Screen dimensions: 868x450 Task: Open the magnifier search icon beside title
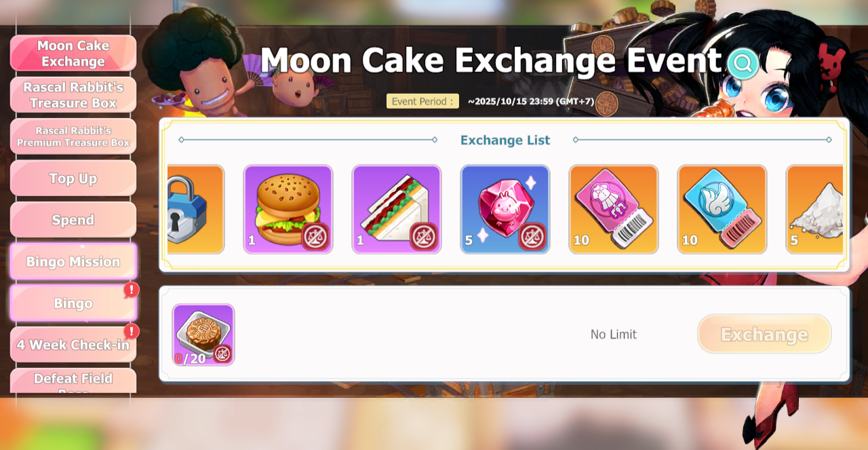pos(743,64)
